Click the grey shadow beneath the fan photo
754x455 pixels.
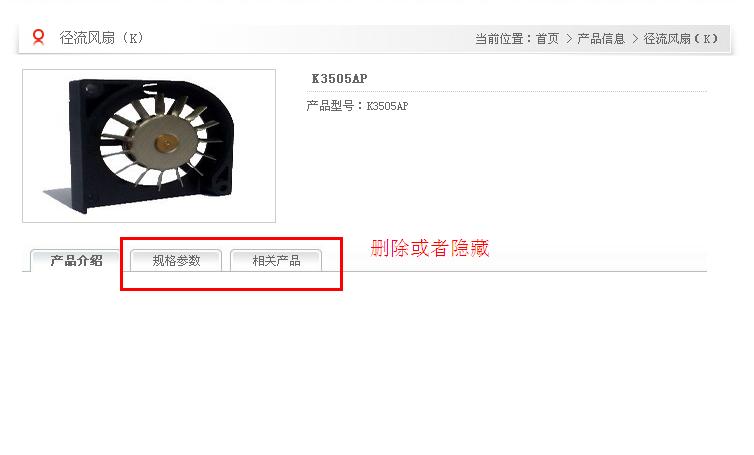coord(59,197)
